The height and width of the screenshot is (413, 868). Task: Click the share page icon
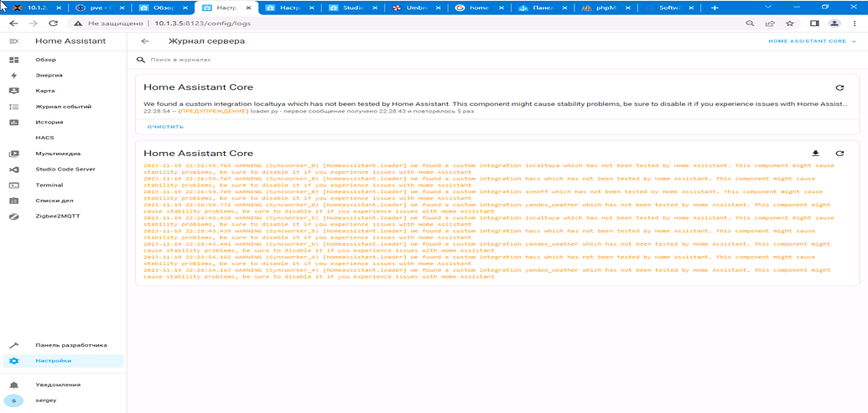pyautogui.click(x=770, y=24)
